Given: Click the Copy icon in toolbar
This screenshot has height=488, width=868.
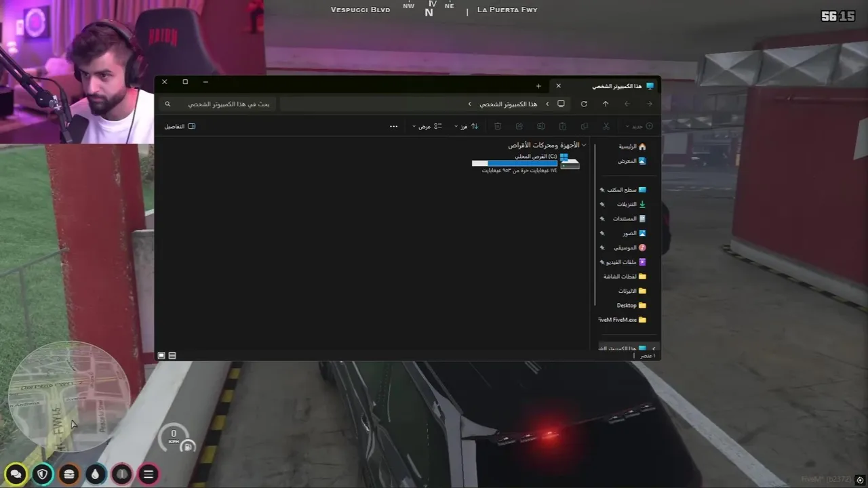Looking at the screenshot, I should [x=585, y=126].
